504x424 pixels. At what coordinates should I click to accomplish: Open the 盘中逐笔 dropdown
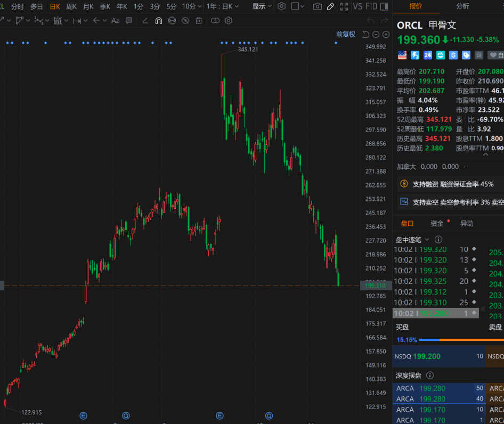411,240
